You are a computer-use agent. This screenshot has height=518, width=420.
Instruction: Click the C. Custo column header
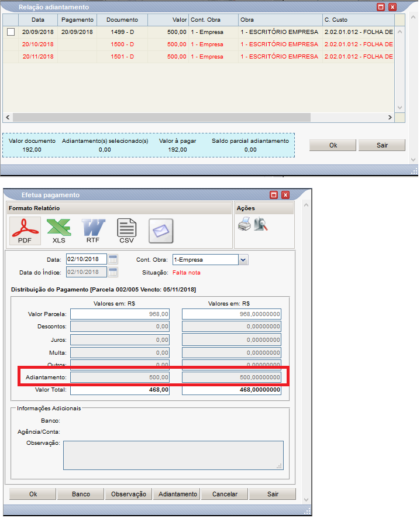point(358,20)
